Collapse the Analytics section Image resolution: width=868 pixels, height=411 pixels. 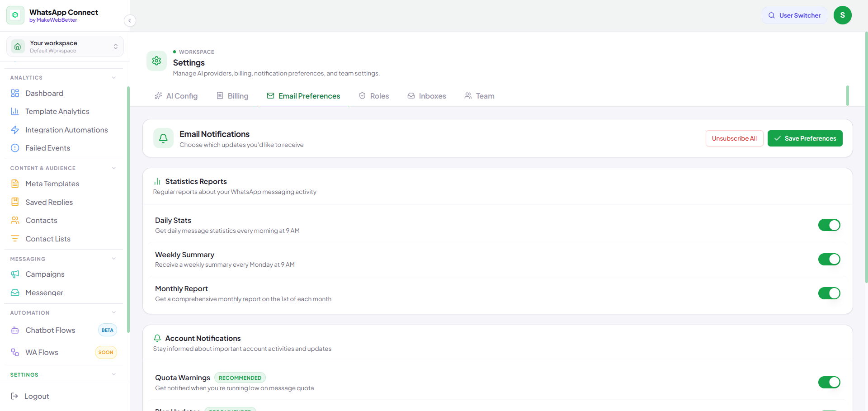click(x=114, y=78)
